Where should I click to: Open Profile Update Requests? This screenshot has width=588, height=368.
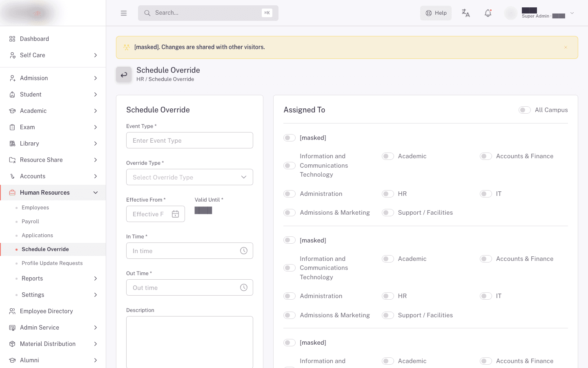coord(53,263)
